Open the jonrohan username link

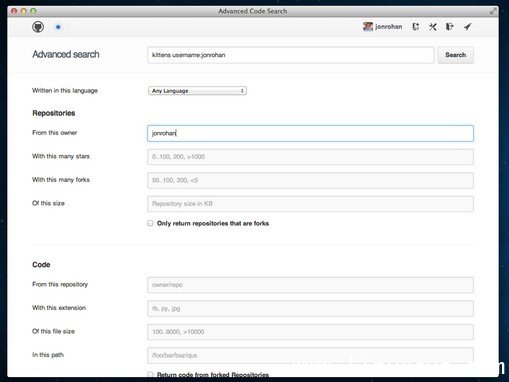tap(388, 27)
